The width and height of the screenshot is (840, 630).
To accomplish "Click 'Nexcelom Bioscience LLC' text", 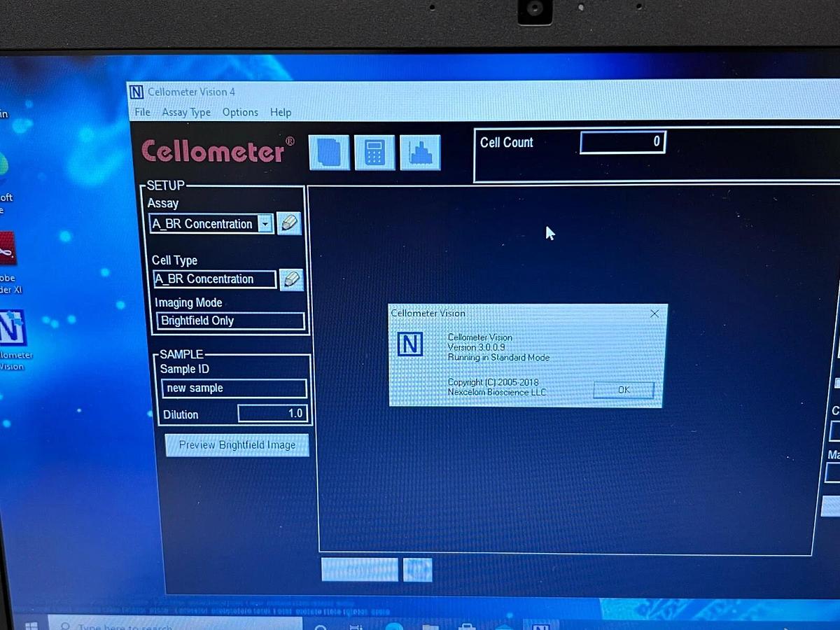I will point(497,392).
